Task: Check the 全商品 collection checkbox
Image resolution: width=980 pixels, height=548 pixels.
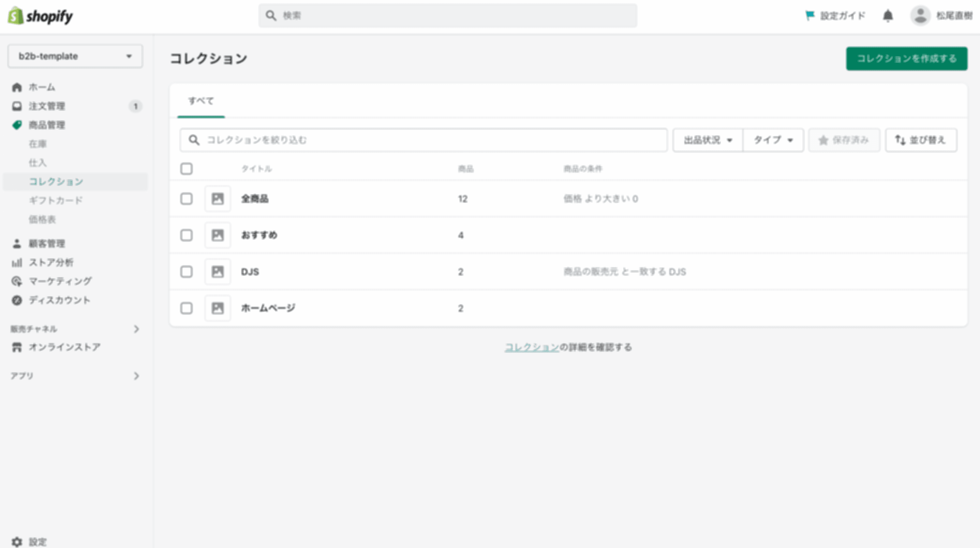Action: pyautogui.click(x=186, y=199)
